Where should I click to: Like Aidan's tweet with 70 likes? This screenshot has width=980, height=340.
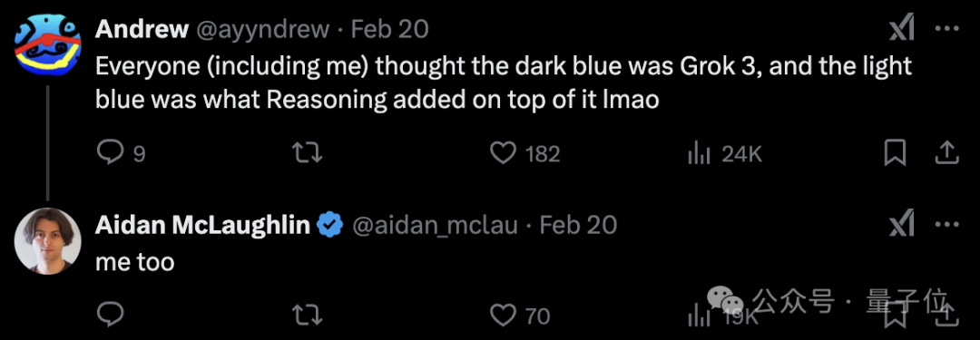(x=503, y=315)
